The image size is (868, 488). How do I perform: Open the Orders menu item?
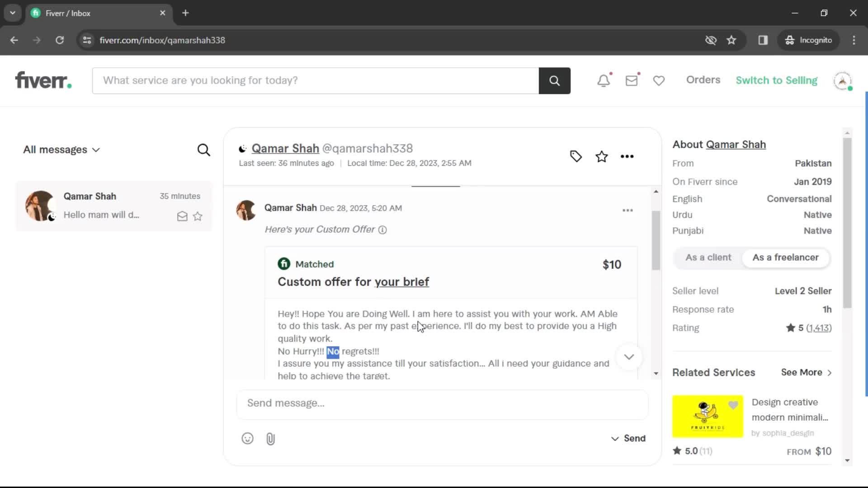pyautogui.click(x=703, y=80)
